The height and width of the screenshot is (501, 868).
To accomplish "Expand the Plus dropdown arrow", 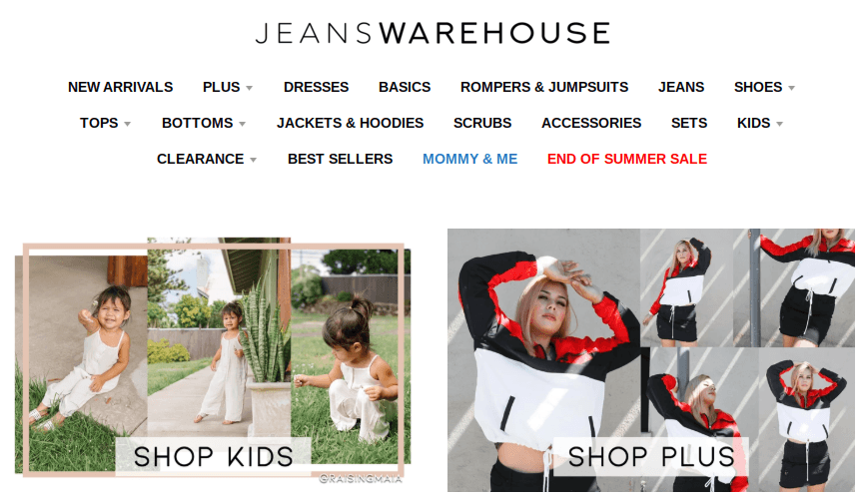I will tap(249, 88).
